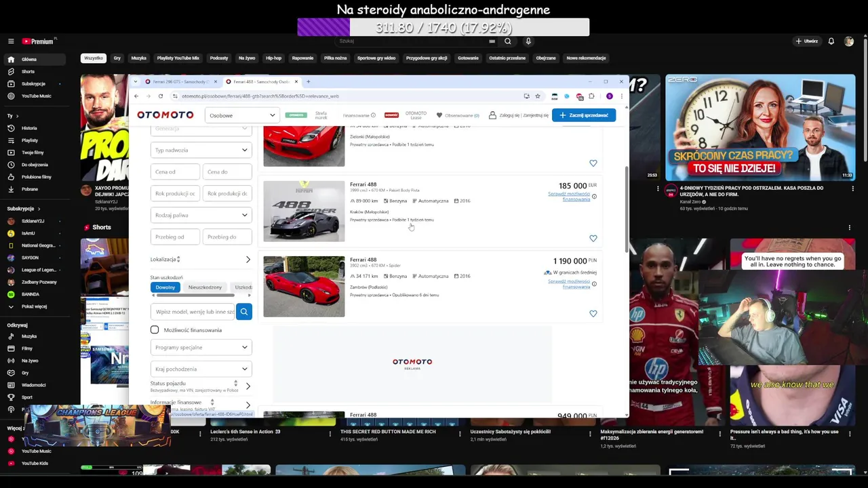Click the Przebieg do field

(x=227, y=237)
